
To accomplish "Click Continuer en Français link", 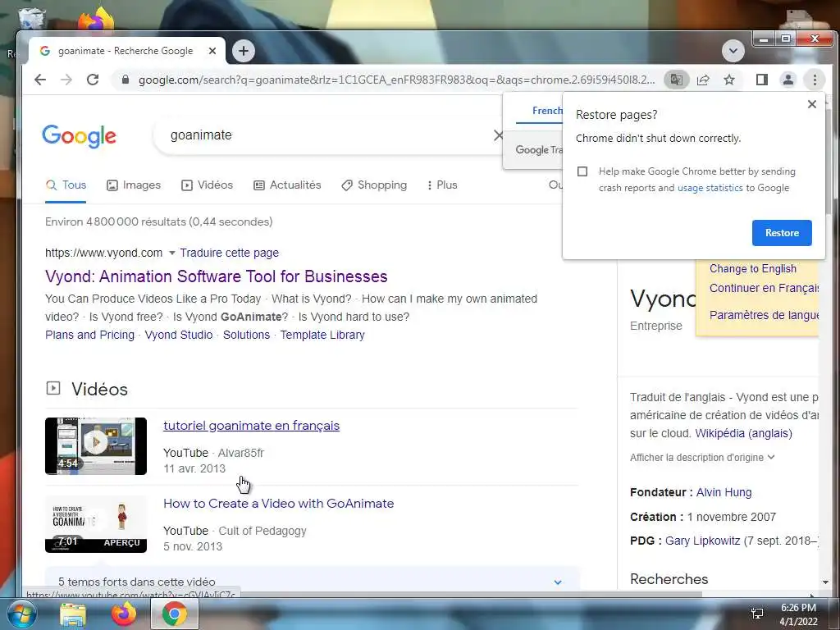I will (764, 288).
